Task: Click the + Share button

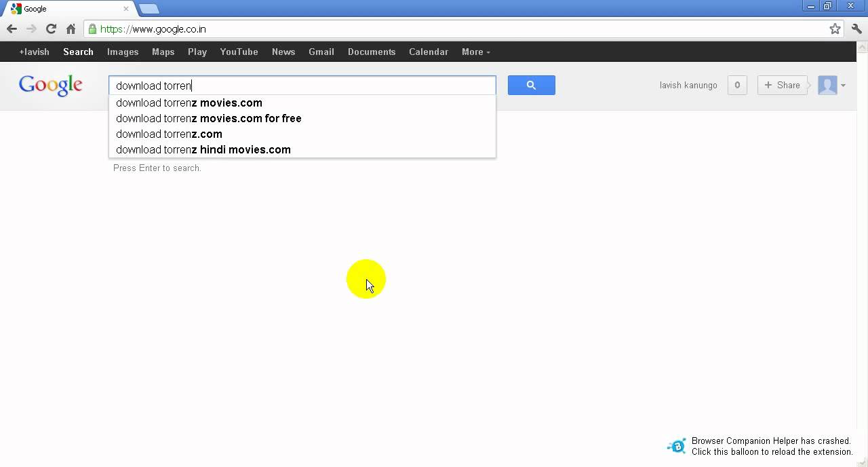Action: point(783,85)
